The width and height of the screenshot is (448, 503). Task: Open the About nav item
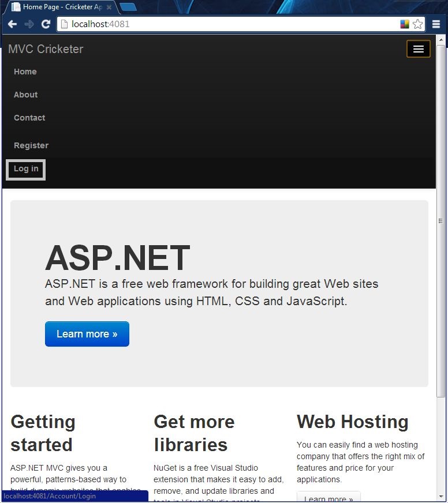26,95
